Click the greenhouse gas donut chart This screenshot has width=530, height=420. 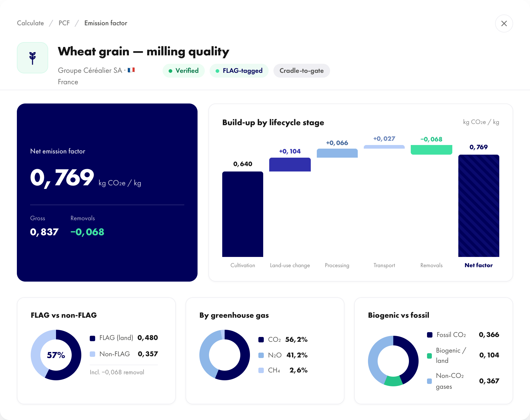point(225,355)
